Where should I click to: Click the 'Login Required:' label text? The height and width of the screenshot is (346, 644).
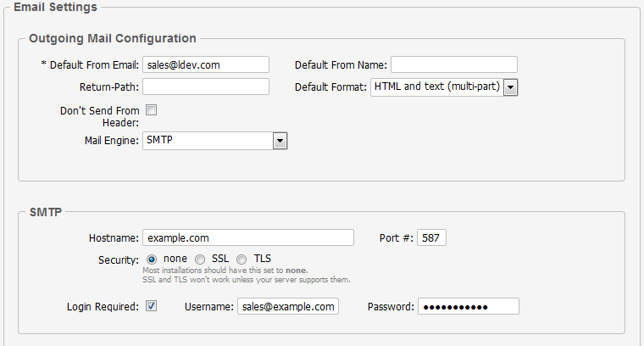[x=103, y=307]
